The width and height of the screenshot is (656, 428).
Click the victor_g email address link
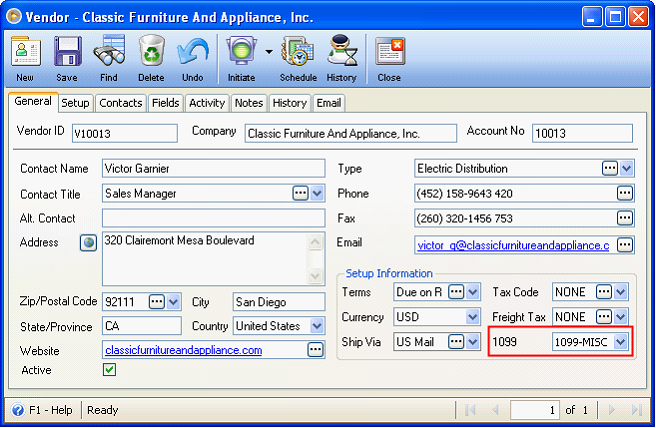[x=513, y=245]
